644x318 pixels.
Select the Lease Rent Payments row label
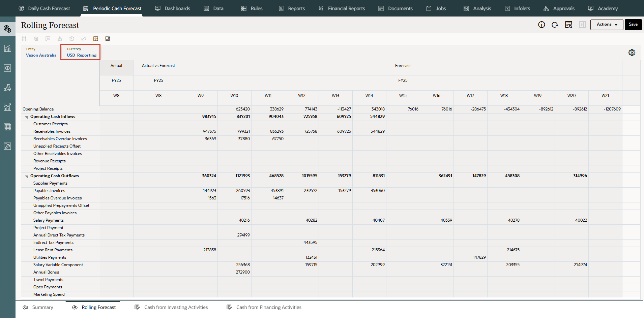[53, 250]
